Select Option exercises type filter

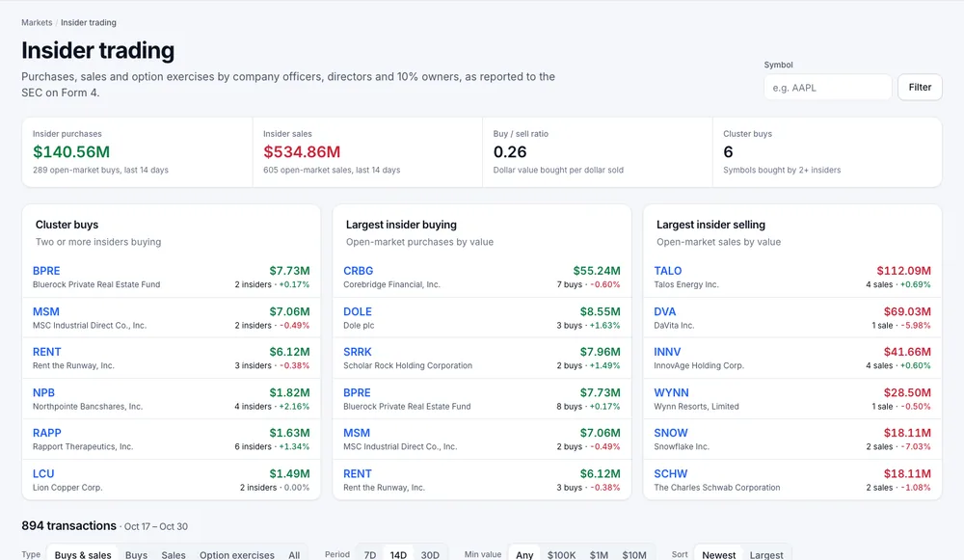tap(237, 554)
